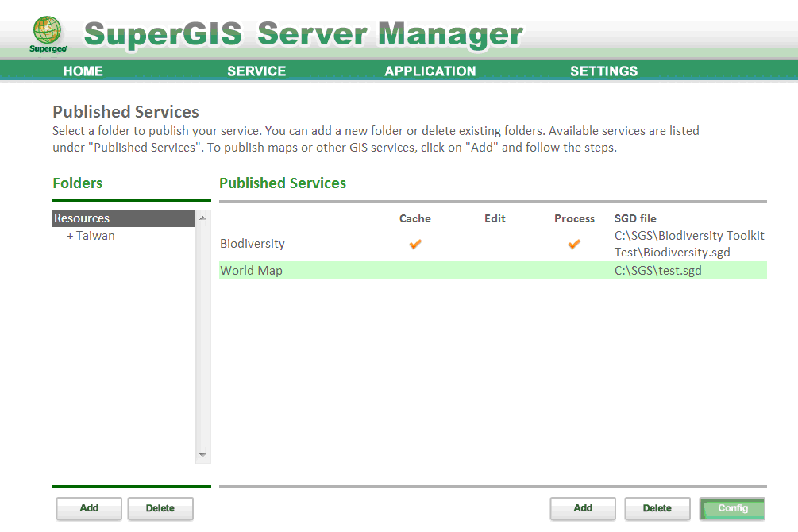Click the Cache column header
798x532 pixels.
[414, 218]
